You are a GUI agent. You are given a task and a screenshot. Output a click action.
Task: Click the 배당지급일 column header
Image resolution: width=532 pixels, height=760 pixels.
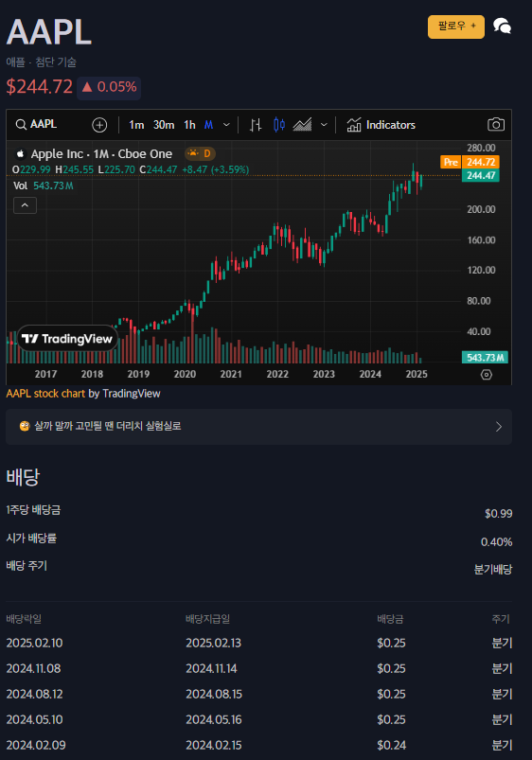tap(208, 619)
